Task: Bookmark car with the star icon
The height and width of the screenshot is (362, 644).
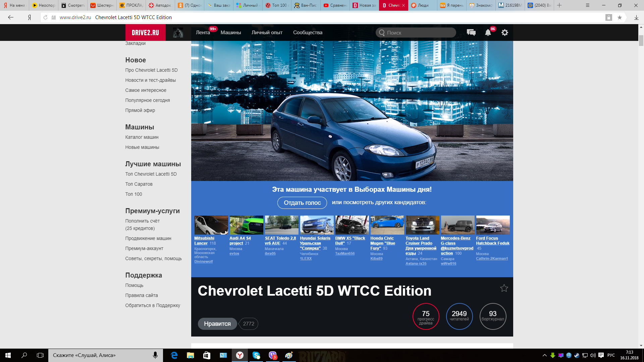Action: point(504,288)
